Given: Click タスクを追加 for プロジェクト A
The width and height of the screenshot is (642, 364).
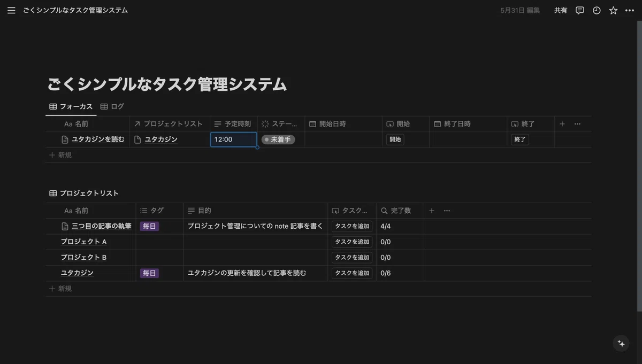Looking at the screenshot, I should (352, 242).
